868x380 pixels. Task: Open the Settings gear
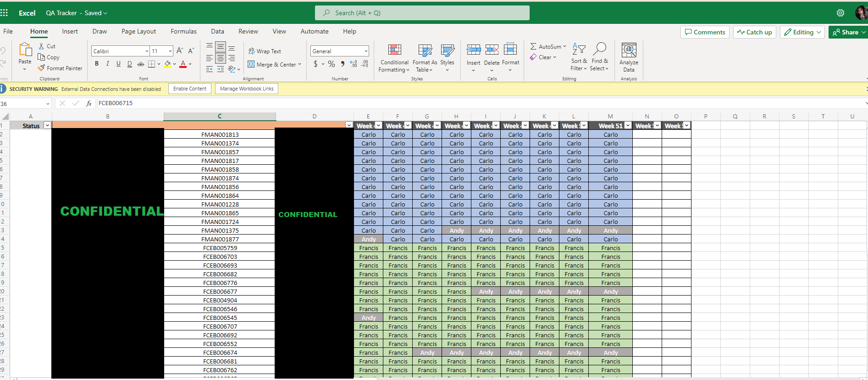pos(840,13)
